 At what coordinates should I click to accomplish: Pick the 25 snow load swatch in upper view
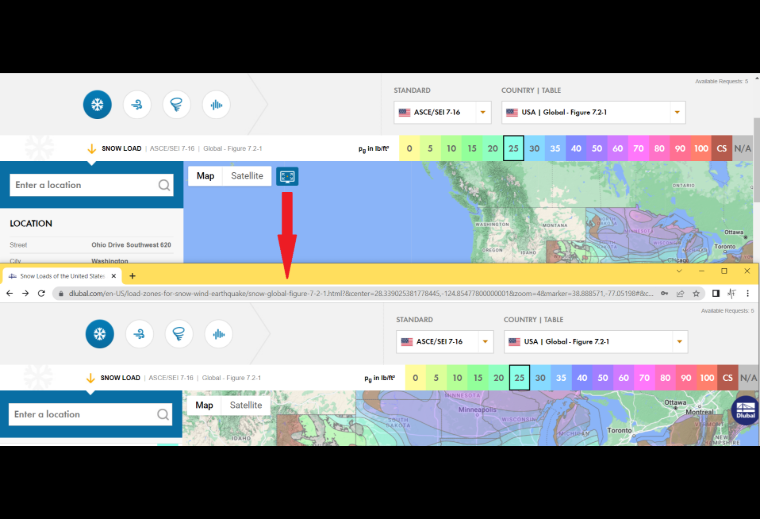point(514,148)
